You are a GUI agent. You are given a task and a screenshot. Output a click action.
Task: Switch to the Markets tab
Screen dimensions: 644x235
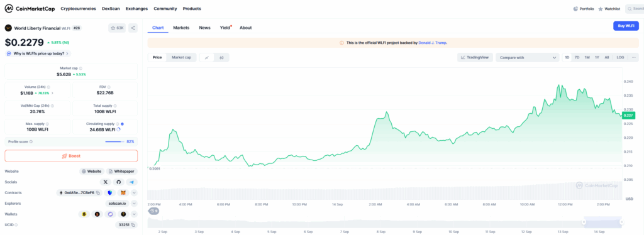[x=181, y=28]
